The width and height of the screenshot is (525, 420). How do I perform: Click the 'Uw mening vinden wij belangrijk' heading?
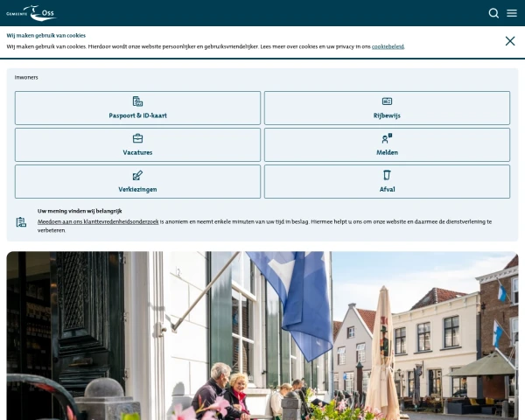coord(80,211)
